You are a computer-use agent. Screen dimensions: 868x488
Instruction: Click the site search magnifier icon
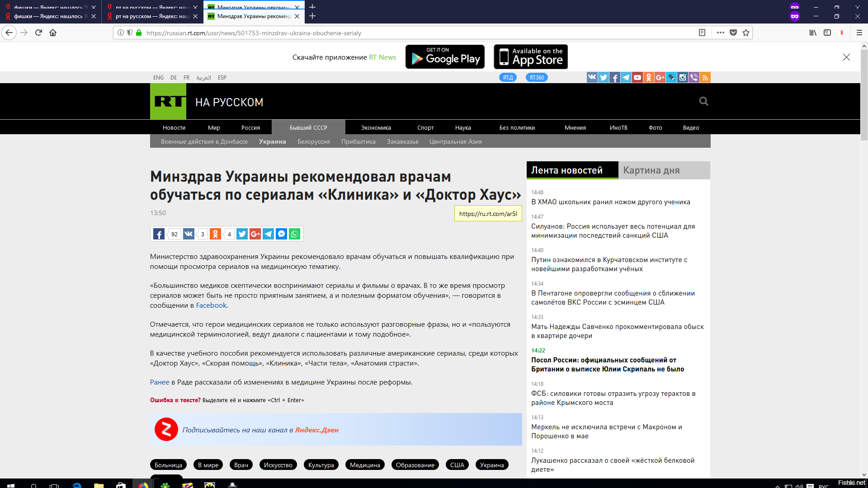[x=703, y=101]
